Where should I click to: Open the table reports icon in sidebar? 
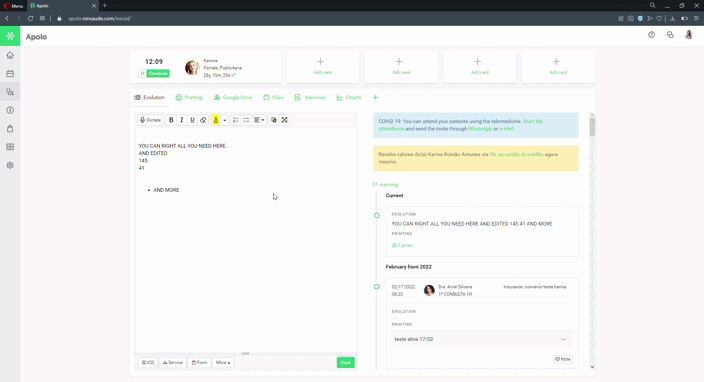[x=10, y=147]
